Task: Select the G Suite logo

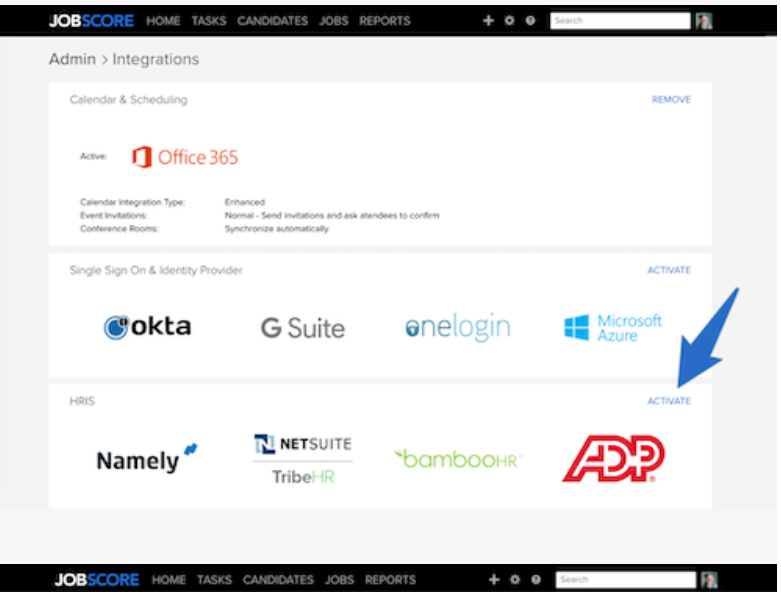Action: pyautogui.click(x=303, y=328)
